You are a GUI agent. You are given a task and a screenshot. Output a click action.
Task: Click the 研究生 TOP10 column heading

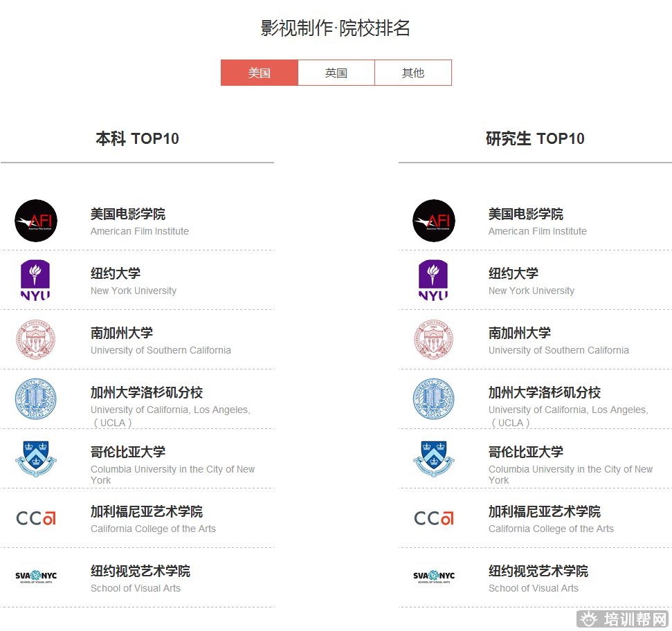(x=535, y=139)
